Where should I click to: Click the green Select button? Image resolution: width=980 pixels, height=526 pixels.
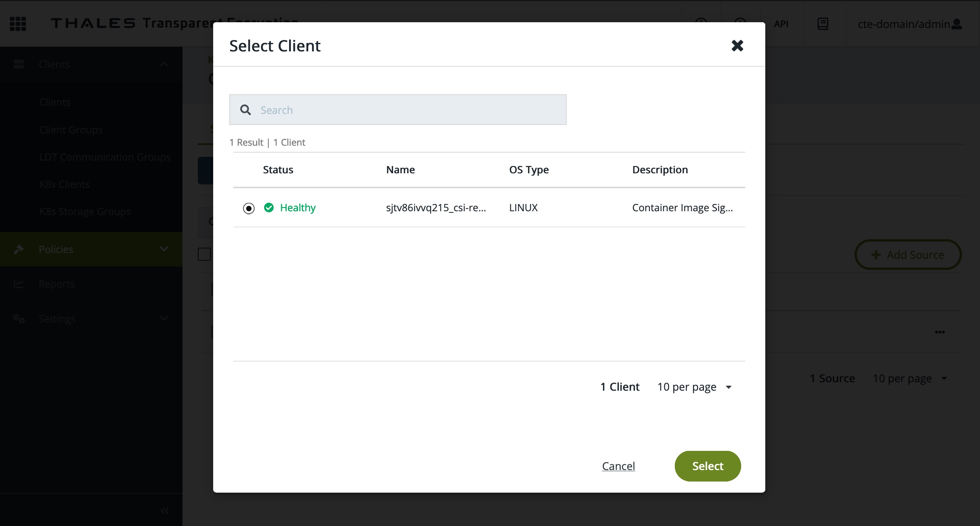tap(707, 466)
